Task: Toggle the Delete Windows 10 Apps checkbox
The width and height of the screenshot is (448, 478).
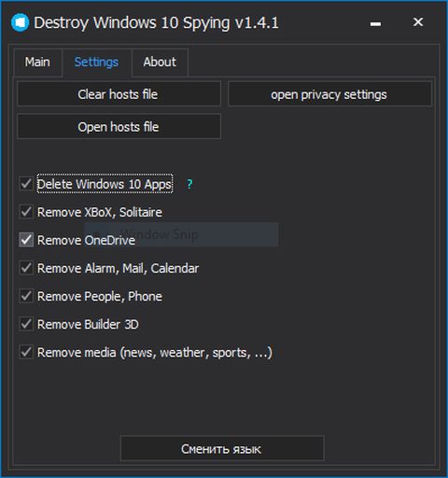Action: point(26,184)
